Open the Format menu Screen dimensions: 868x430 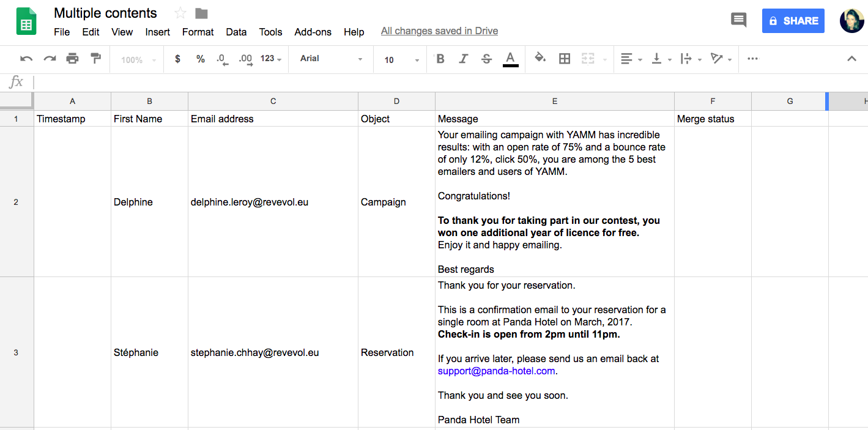198,32
